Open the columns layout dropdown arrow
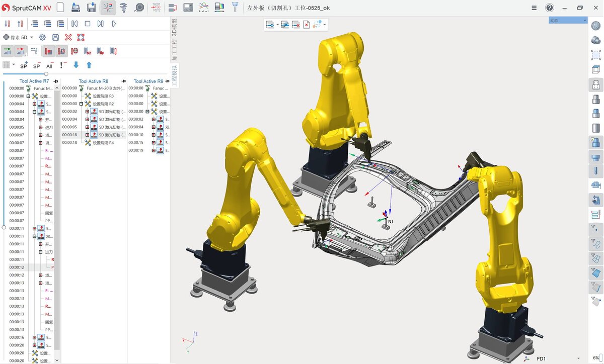 point(14,65)
